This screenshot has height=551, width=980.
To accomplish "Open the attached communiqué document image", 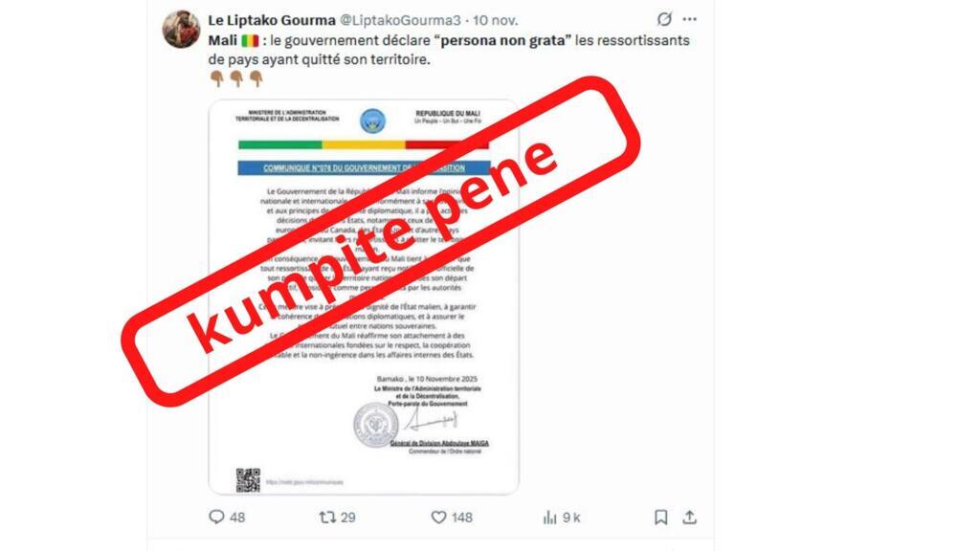I will pyautogui.click(x=364, y=297).
